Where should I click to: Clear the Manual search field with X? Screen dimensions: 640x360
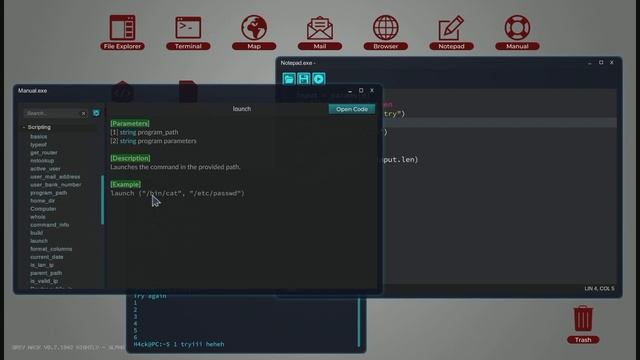coord(83,113)
